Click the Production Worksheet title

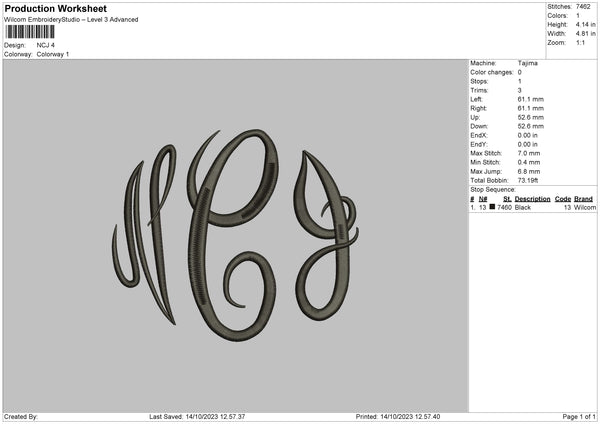pyautogui.click(x=55, y=8)
